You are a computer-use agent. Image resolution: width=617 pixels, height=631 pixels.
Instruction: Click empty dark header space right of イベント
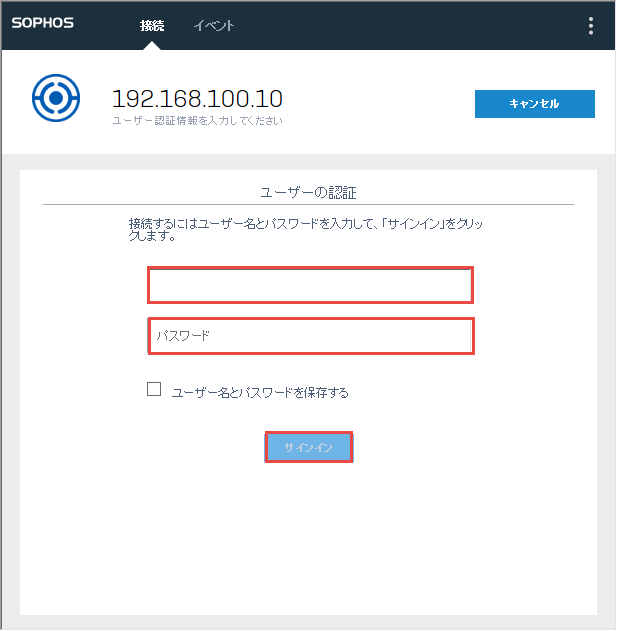tap(400, 26)
